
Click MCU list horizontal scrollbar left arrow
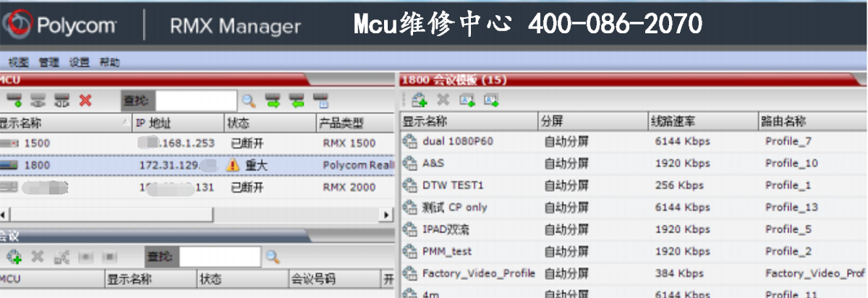point(4,216)
